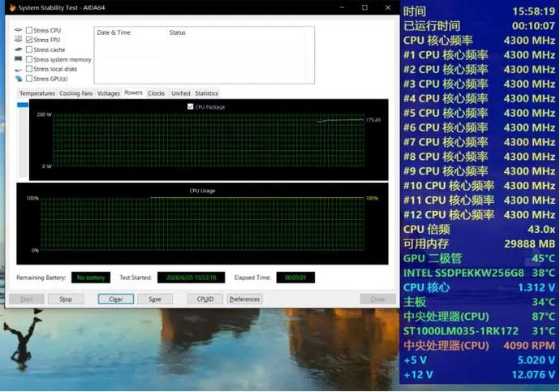Click the disk icon beside Stress local disks
Screen dimensions: 560x392
[x=18, y=69]
